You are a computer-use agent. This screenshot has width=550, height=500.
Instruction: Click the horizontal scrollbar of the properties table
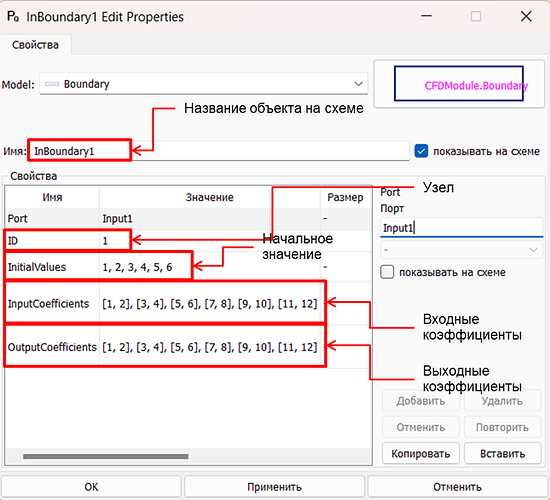click(x=106, y=456)
